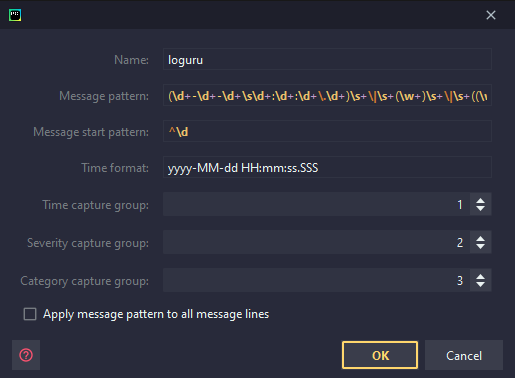Dismiss dialog using Cancel button

[464, 355]
